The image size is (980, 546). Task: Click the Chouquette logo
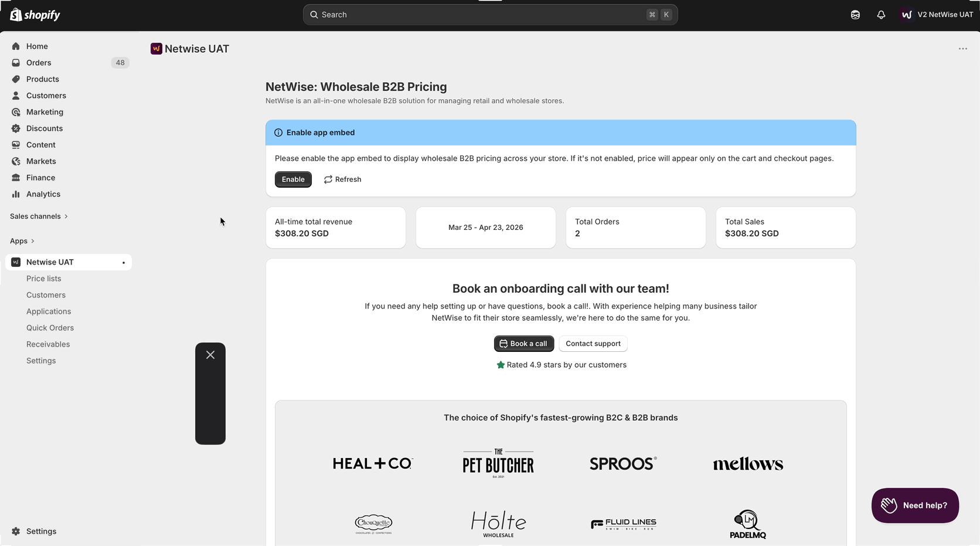[x=373, y=524]
